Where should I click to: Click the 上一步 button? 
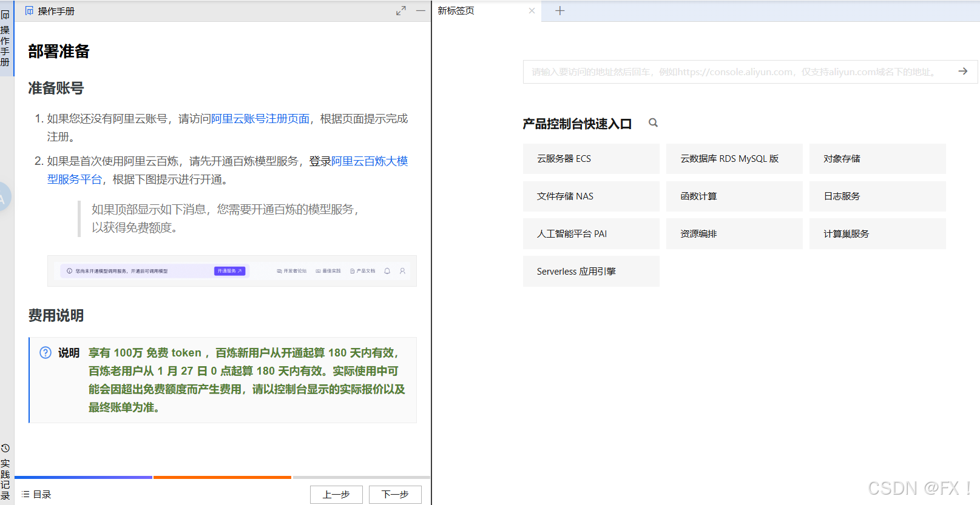click(x=336, y=495)
